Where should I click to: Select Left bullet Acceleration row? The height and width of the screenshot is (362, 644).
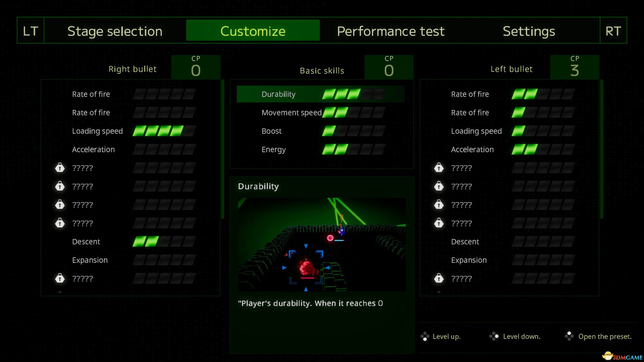pyautogui.click(x=472, y=149)
